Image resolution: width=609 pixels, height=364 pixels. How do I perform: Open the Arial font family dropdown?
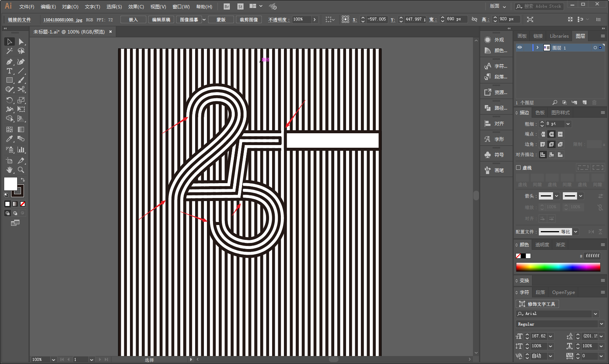[x=595, y=314]
